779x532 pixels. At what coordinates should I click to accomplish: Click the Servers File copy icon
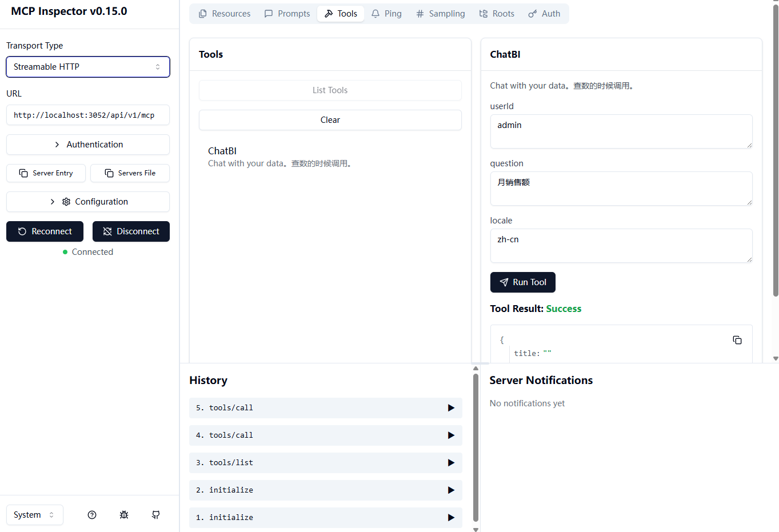click(x=109, y=173)
